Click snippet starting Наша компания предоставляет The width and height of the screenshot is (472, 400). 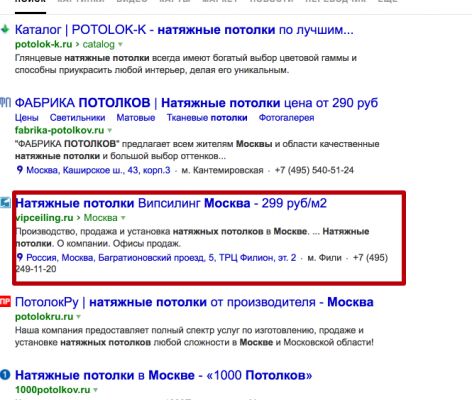pos(194,336)
